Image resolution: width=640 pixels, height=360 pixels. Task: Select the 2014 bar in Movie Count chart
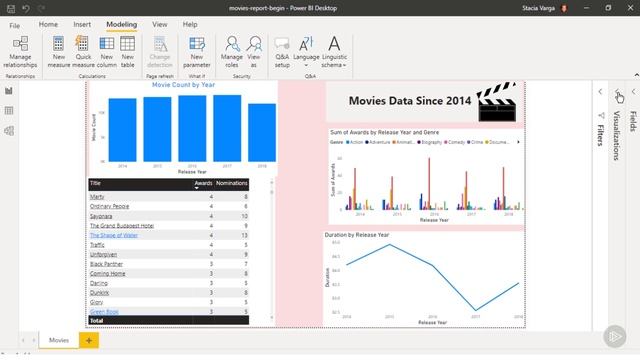122,130
